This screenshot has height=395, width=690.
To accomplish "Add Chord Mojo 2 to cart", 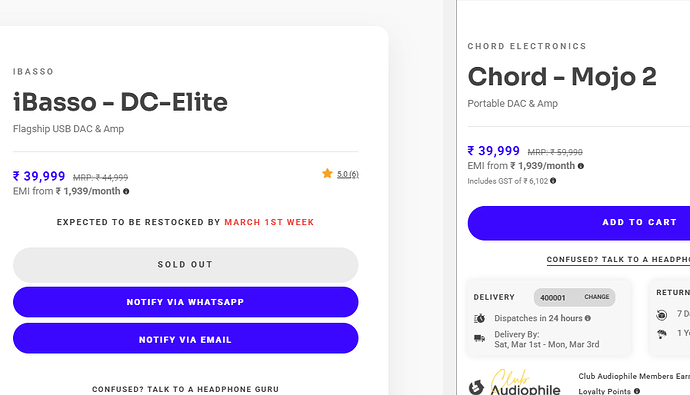I will (x=579, y=223).
